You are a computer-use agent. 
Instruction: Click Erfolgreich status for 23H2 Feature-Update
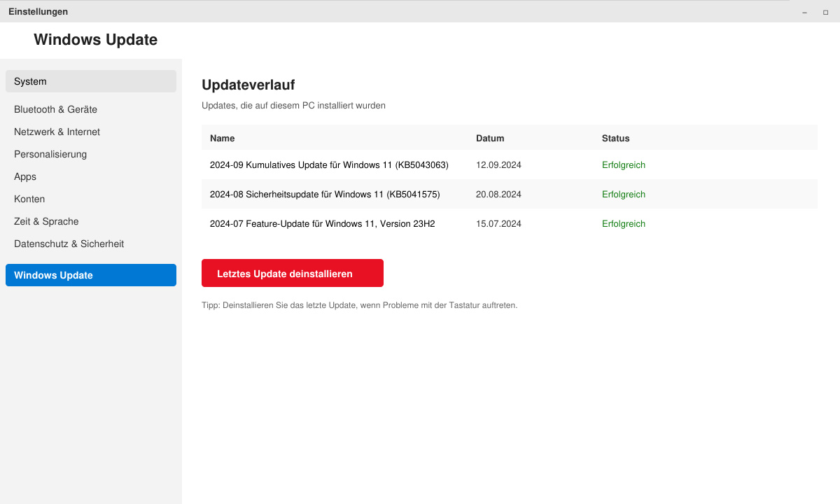624,224
